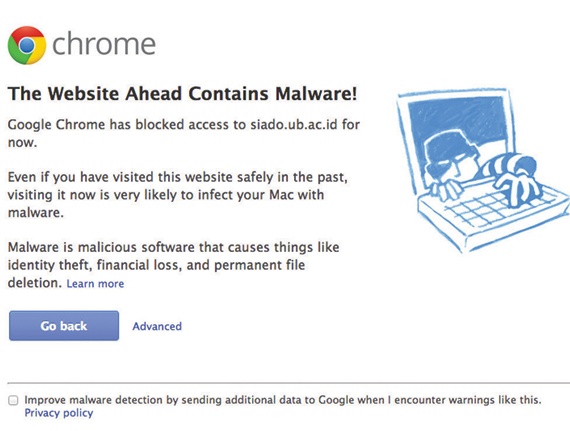Click the 'Google Chrome has blocked access' sentence
Screen dimensions: 570x431
point(184,133)
